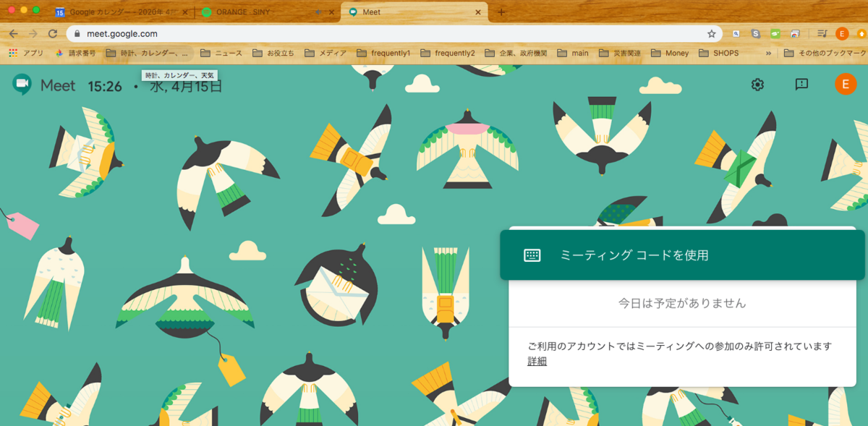The width and height of the screenshot is (868, 426).
Task: Click the magnifier search extension icon
Action: pos(736,33)
